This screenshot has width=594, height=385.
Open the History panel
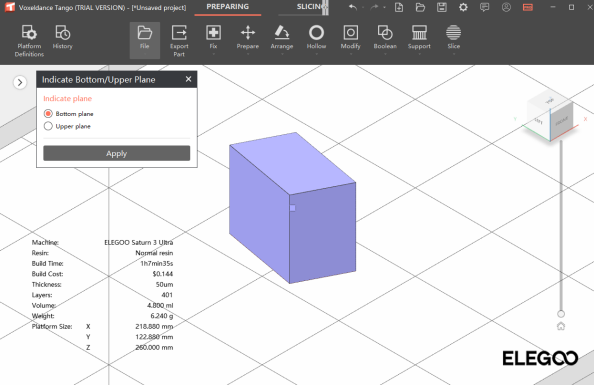[63, 37]
